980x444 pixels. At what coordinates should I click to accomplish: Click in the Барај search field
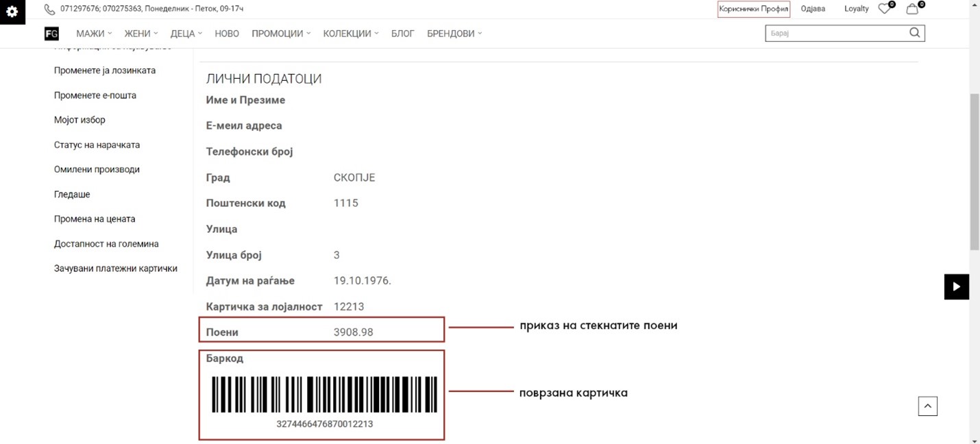click(836, 33)
